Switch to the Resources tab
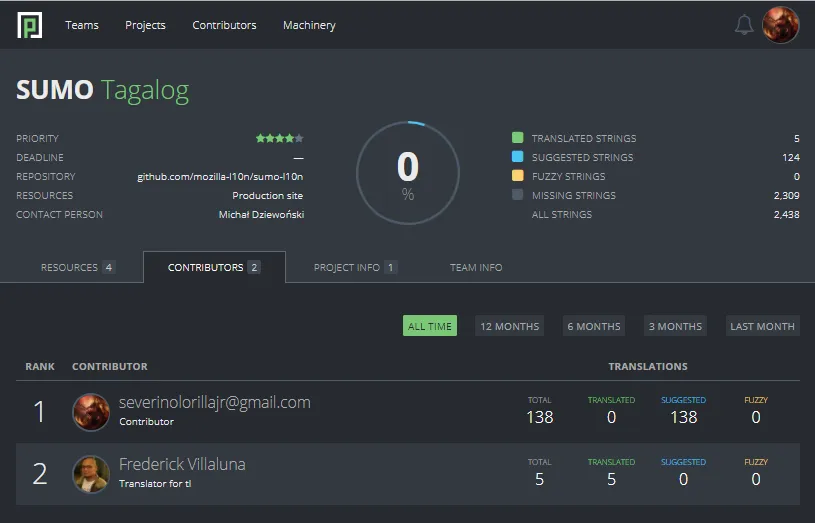Image resolution: width=815 pixels, height=523 pixels. pyautogui.click(x=77, y=267)
